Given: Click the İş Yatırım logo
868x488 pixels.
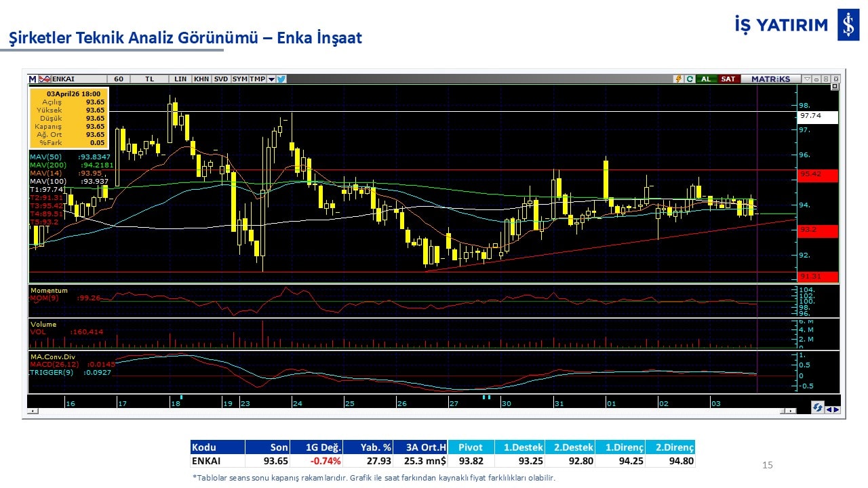Looking at the screenshot, I should tap(848, 26).
